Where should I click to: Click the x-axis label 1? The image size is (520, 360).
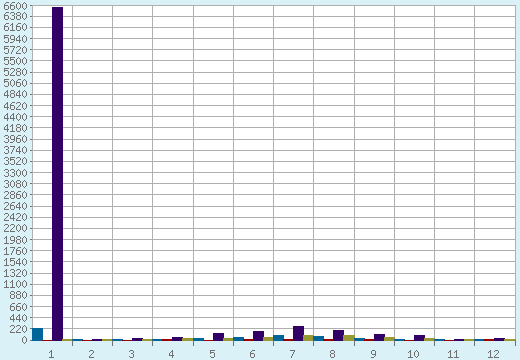pos(51,354)
